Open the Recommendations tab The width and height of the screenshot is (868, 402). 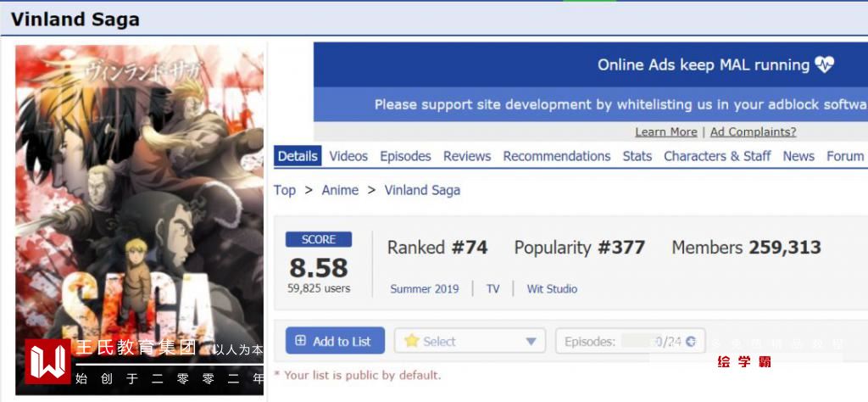coord(556,157)
